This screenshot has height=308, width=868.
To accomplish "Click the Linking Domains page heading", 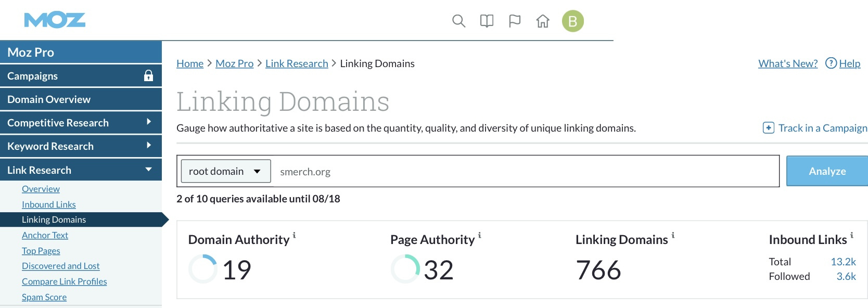I will tap(283, 101).
